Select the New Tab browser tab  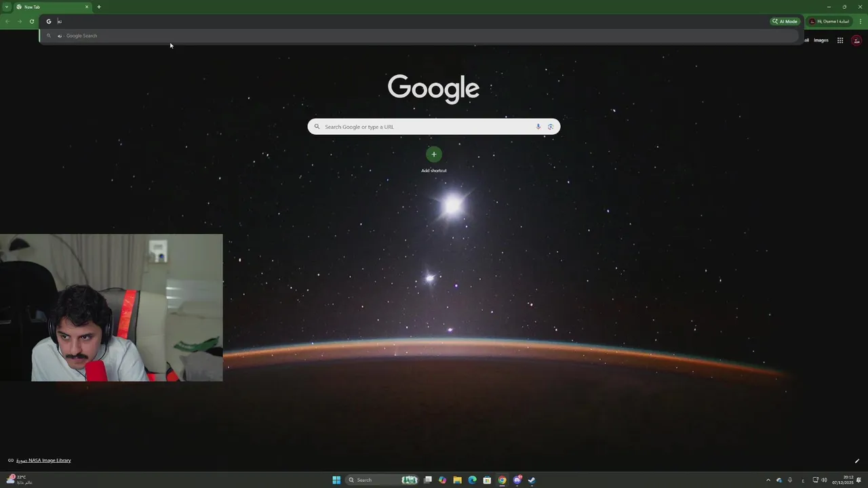coord(52,7)
